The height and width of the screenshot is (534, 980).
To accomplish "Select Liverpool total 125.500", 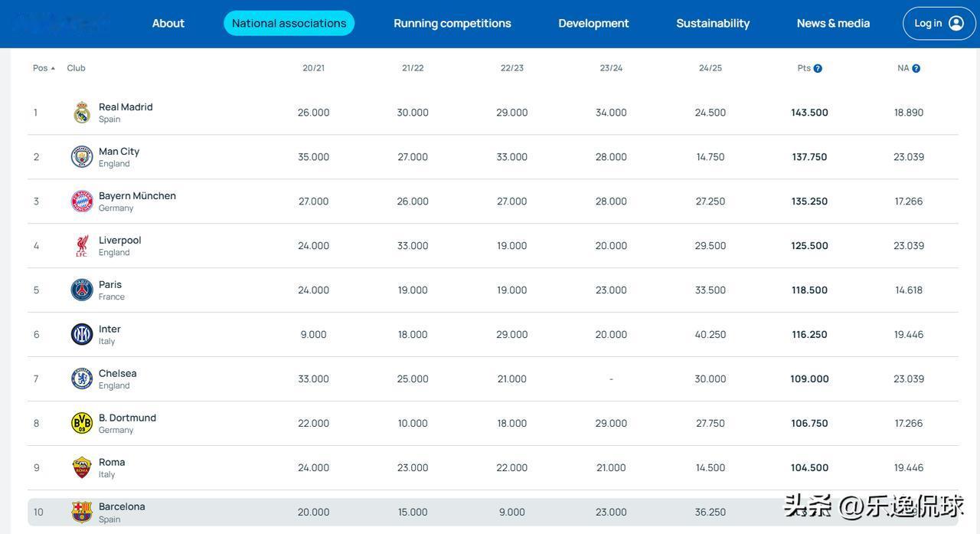I will (810, 246).
